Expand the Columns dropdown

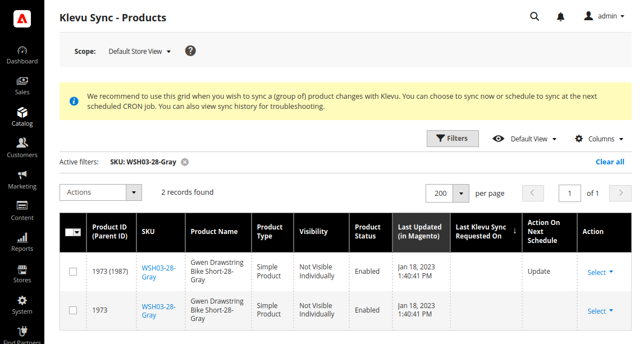pos(599,139)
